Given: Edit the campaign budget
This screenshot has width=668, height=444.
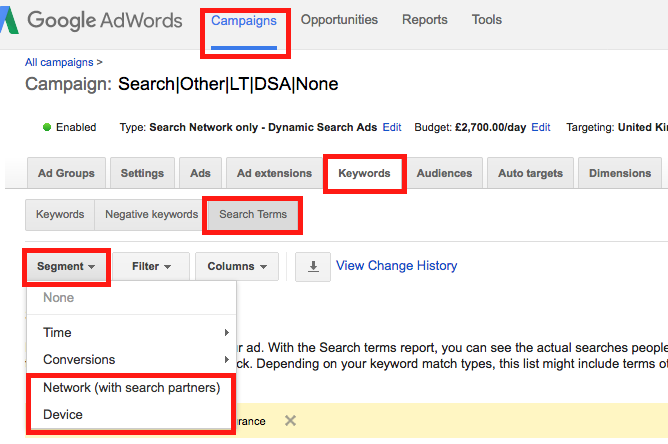Looking at the screenshot, I should point(541,127).
